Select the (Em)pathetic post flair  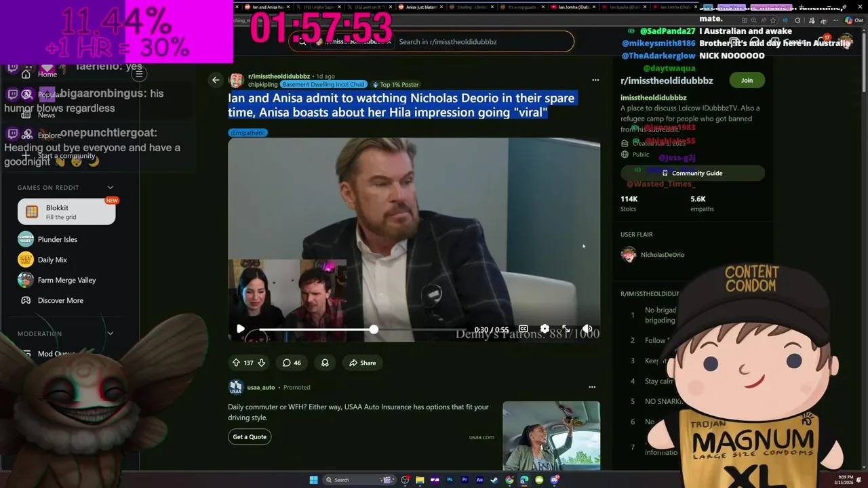248,133
